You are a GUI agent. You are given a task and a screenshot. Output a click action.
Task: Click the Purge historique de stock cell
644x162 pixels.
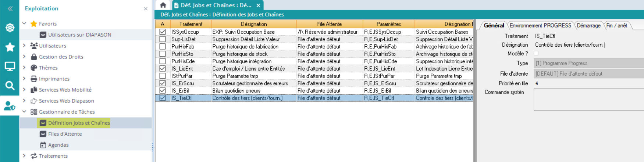[x=254, y=54]
